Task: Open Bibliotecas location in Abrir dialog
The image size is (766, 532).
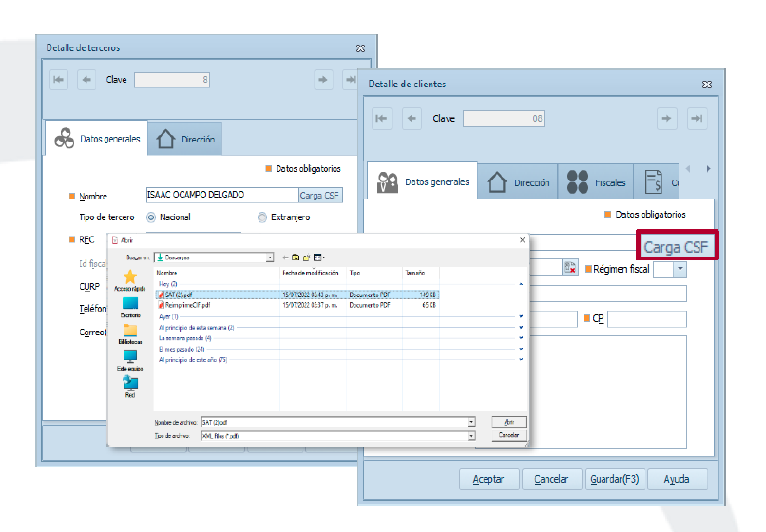Action: tap(130, 333)
